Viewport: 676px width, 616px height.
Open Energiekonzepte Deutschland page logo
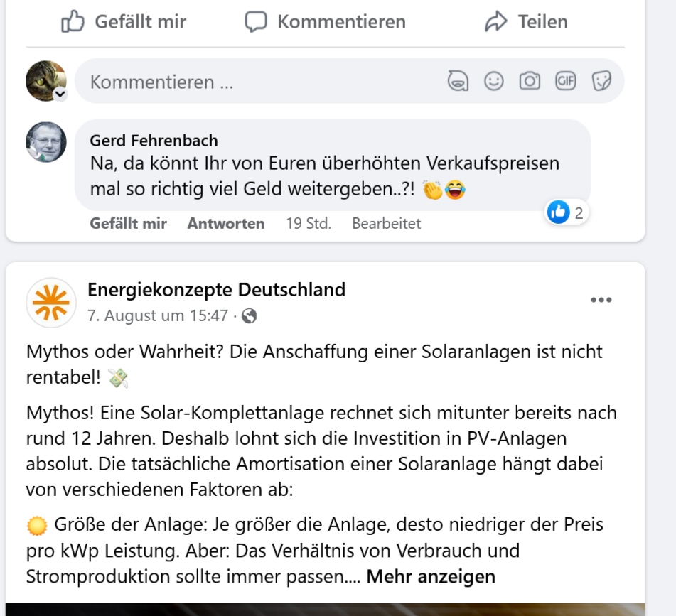point(51,303)
